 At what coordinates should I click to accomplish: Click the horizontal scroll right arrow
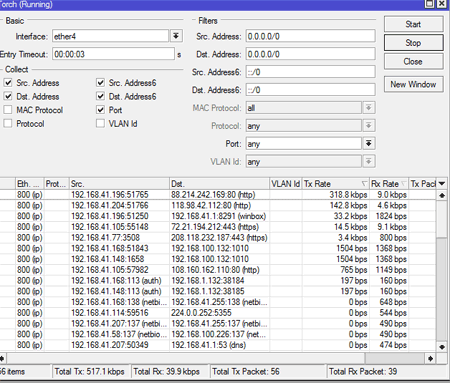[431, 359]
